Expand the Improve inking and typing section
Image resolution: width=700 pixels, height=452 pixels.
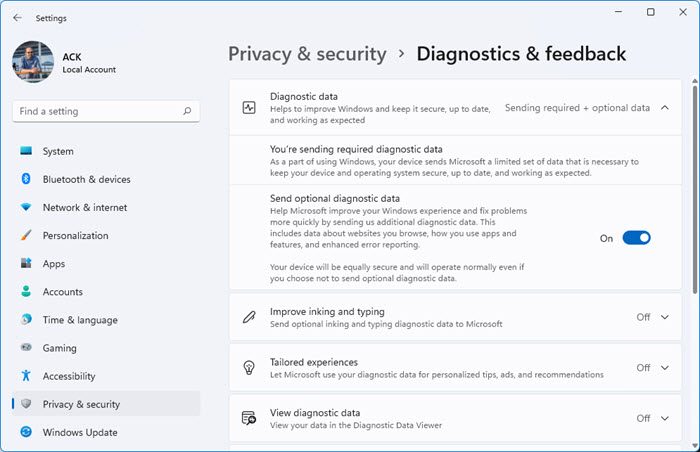tap(666, 317)
